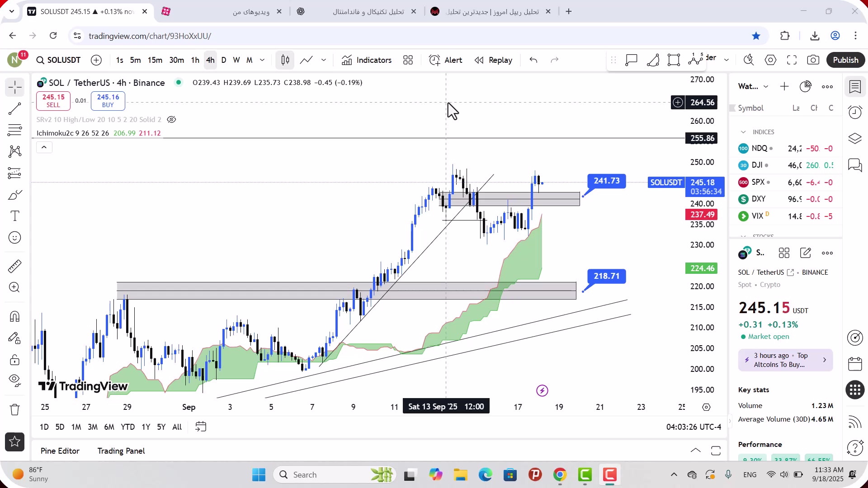This screenshot has width=868, height=488.
Task: Open the object tree layers panel
Action: [855, 139]
